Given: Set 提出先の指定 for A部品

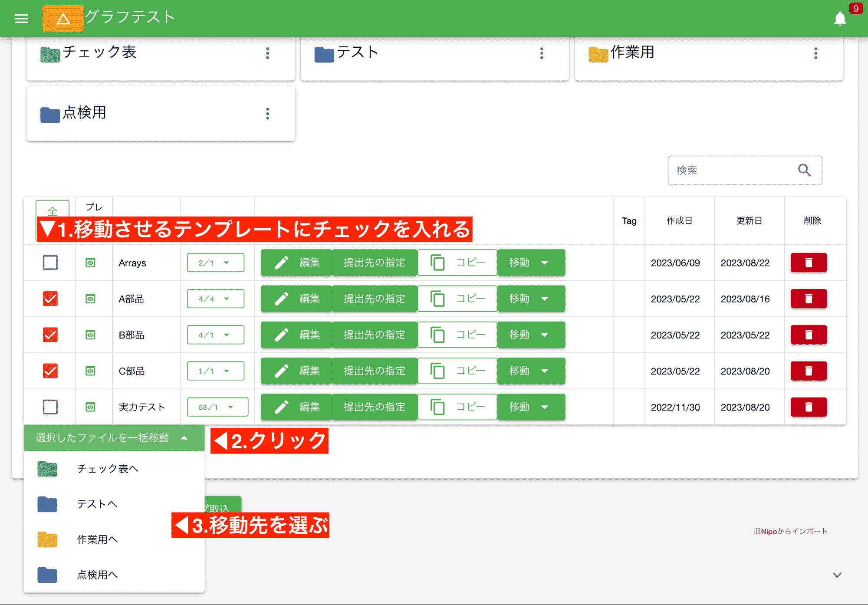Looking at the screenshot, I should [x=375, y=299].
